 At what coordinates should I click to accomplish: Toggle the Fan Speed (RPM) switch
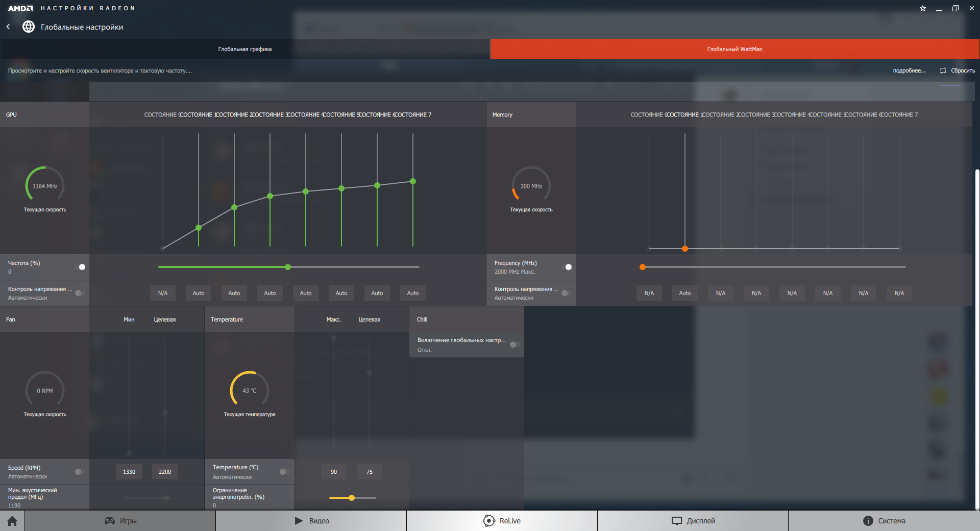[x=80, y=472]
